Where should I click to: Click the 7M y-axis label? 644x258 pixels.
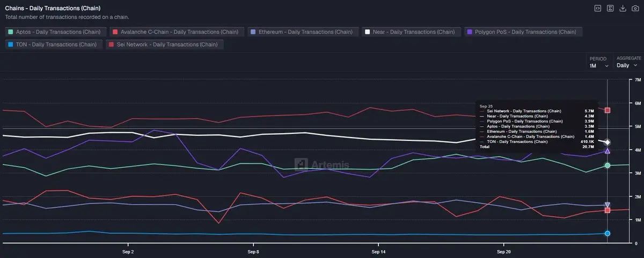637,80
